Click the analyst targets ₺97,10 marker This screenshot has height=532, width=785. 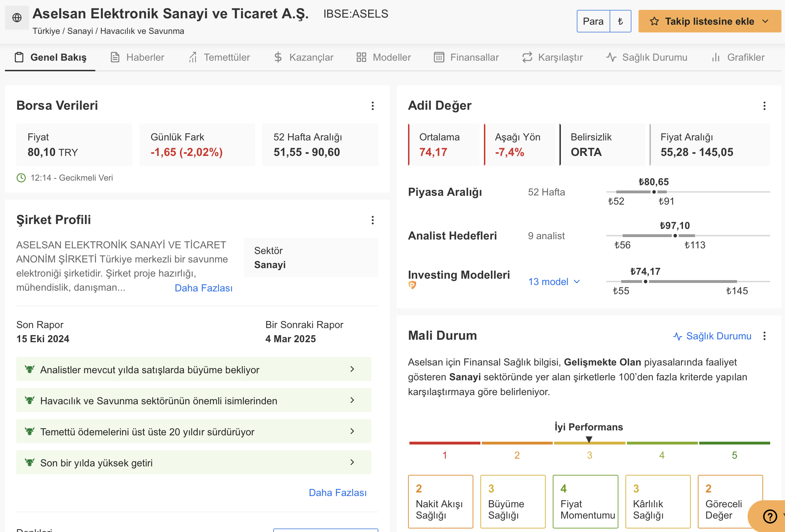point(675,236)
